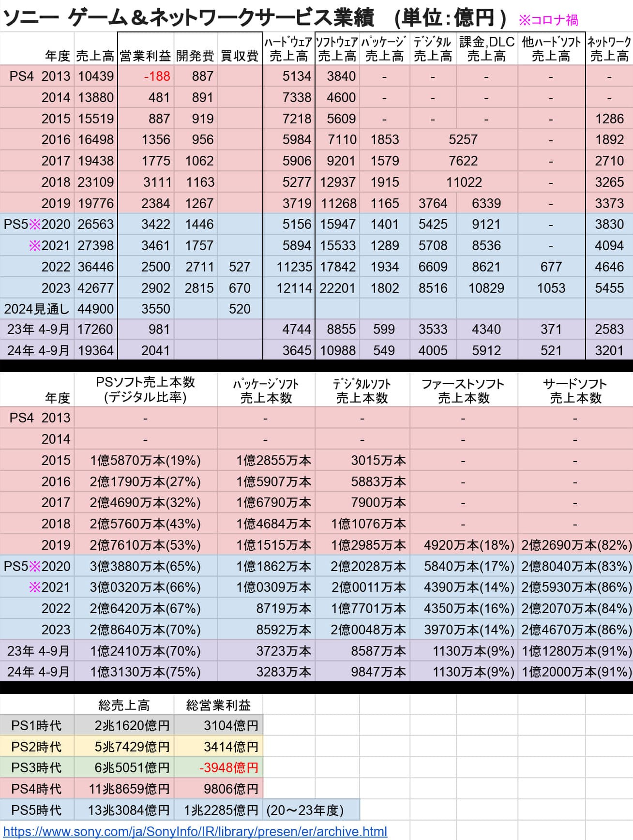
Task: Select the ※コロナ禍 note in the title
Action: pyautogui.click(x=548, y=20)
